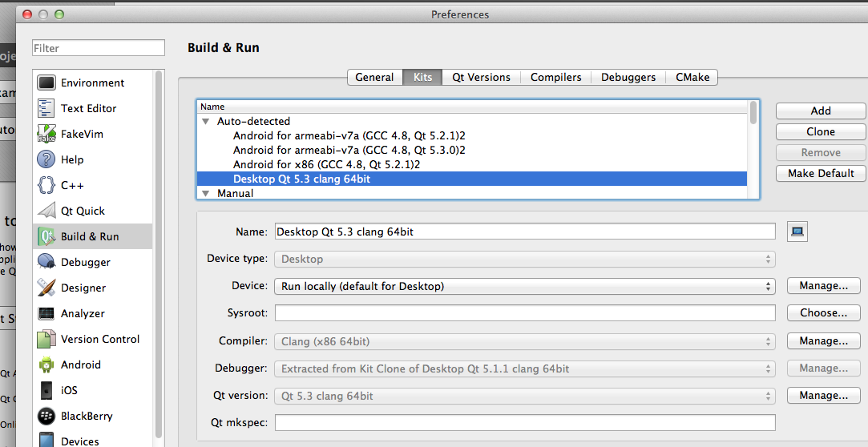Select the iOS phone icon

[x=46, y=390]
